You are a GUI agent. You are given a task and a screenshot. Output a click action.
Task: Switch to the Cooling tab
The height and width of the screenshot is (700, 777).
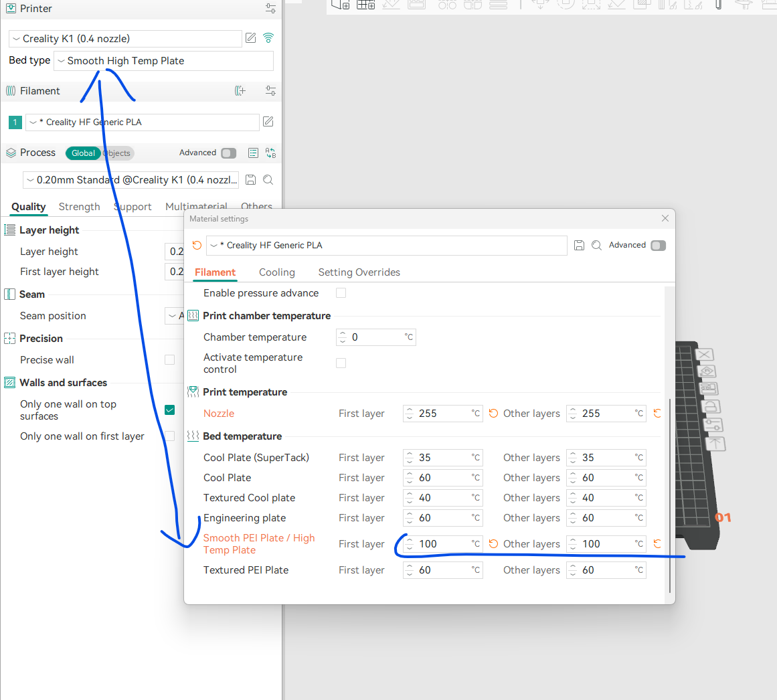277,272
